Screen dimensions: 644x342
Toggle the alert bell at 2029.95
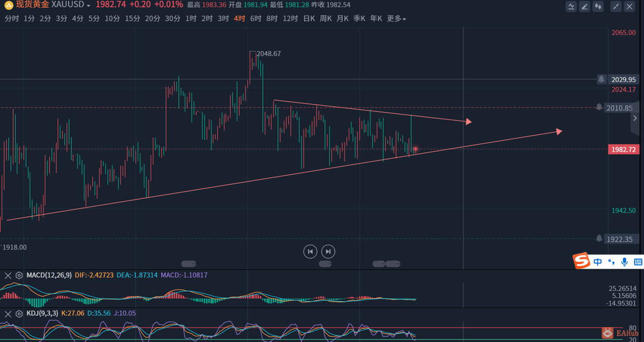click(601, 79)
